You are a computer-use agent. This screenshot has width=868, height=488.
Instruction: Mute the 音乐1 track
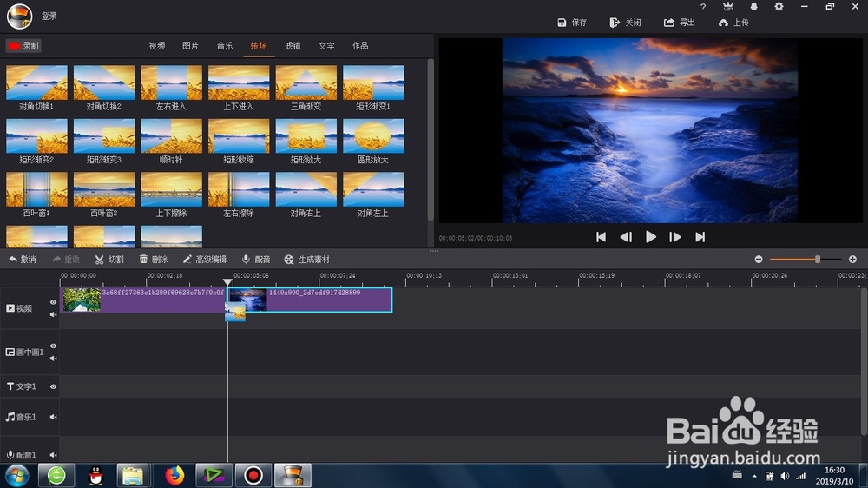(53, 417)
